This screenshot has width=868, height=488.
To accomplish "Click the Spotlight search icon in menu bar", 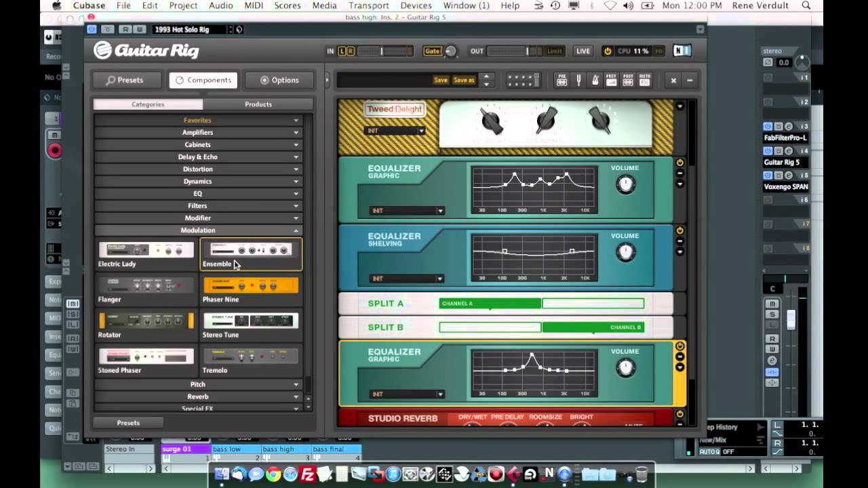I will click(806, 5).
